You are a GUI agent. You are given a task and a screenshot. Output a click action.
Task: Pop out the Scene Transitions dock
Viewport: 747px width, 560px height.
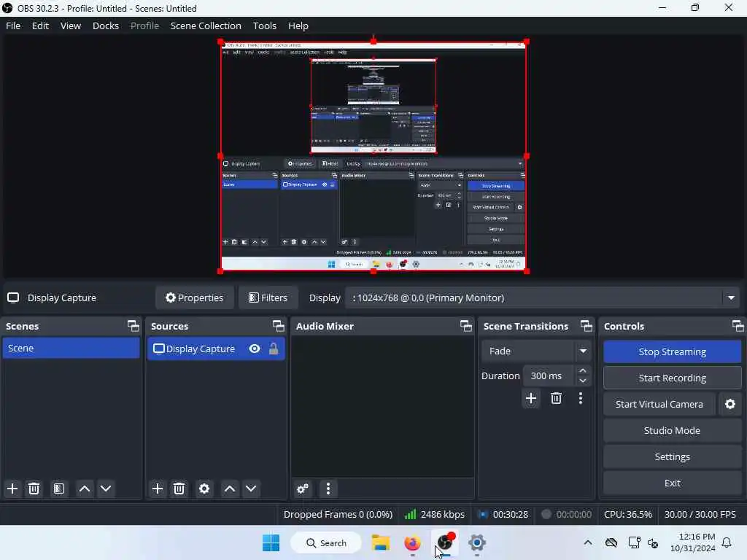coord(587,326)
